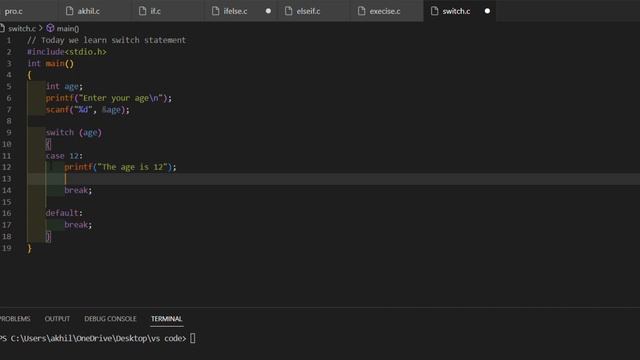640x360 pixels.
Task: Click the highlighted opening brace on line 10
Action: point(48,144)
